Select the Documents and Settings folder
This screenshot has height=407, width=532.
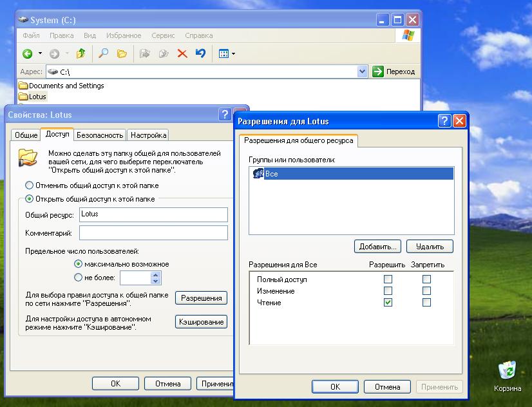pyautogui.click(x=61, y=86)
